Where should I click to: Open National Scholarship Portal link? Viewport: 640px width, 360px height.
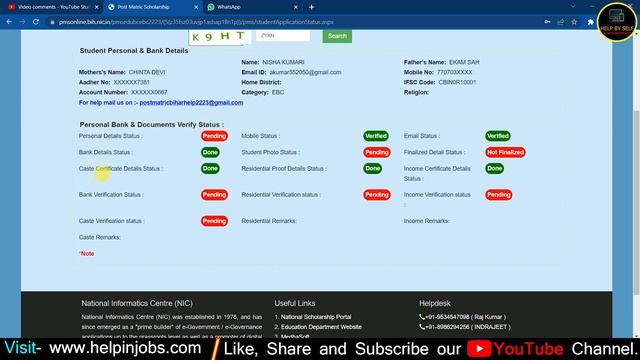tap(316, 317)
